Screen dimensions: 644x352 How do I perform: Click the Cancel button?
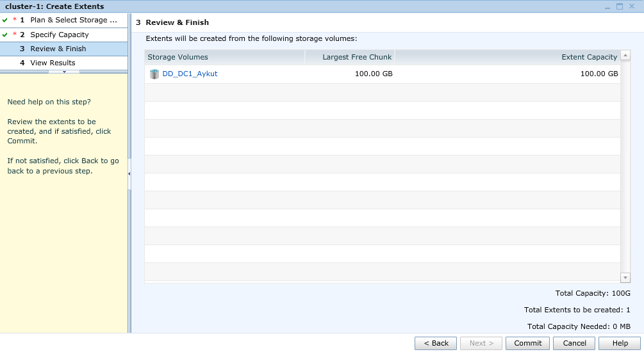point(574,344)
